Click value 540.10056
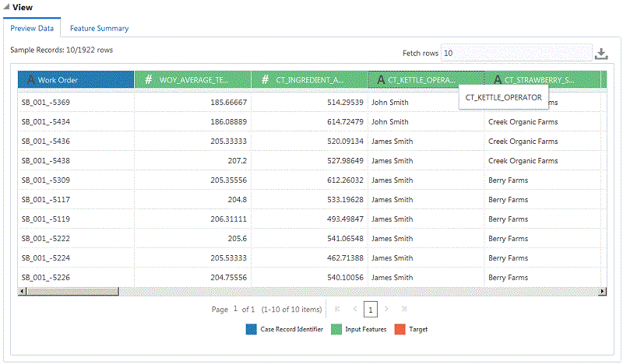This screenshot has width=623, height=364. (345, 278)
